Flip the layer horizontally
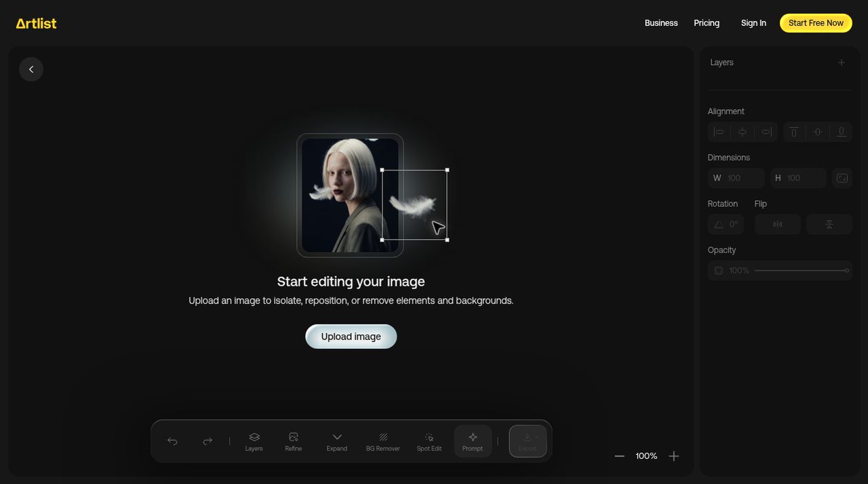The image size is (868, 484). [x=778, y=224]
